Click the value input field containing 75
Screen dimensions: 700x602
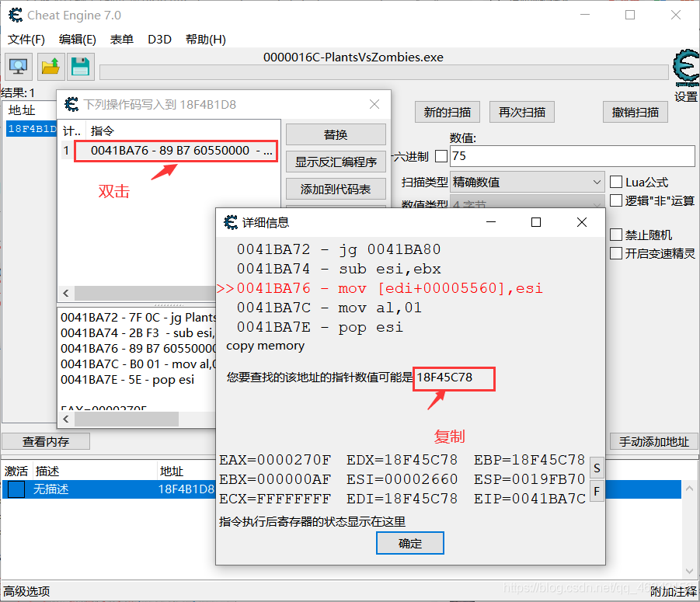573,156
